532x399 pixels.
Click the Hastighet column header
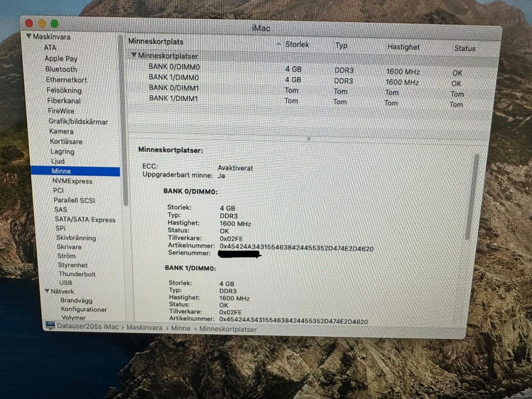[403, 47]
